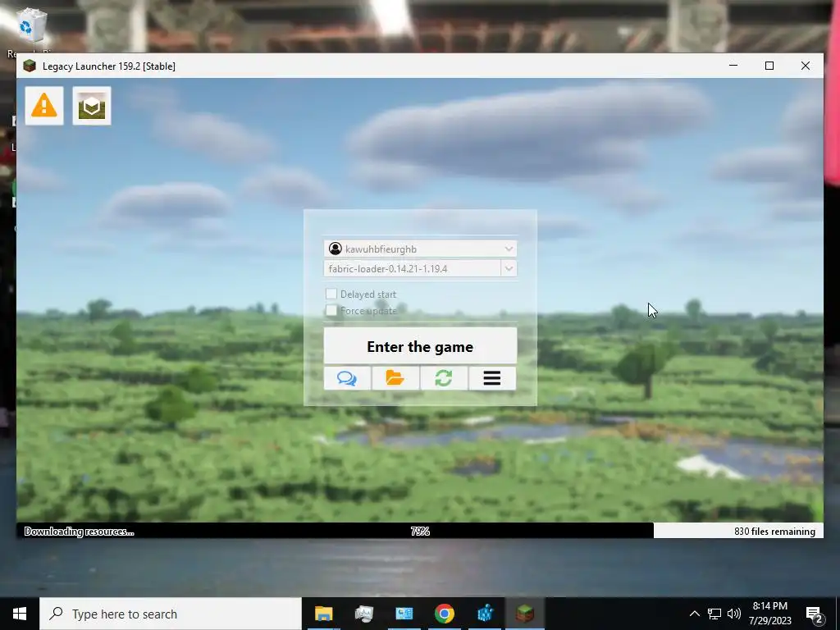The height and width of the screenshot is (630, 840).
Task: Enable the Delayed start checkbox
Action: click(331, 294)
